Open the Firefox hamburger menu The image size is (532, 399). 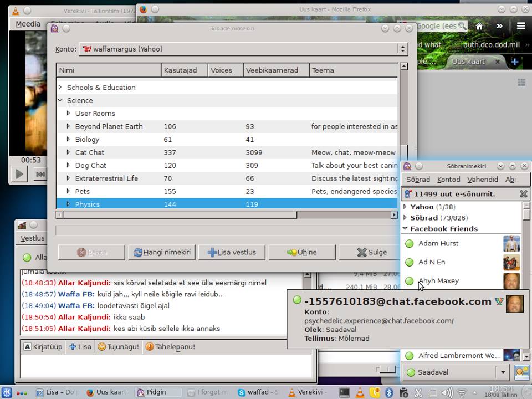[521, 26]
